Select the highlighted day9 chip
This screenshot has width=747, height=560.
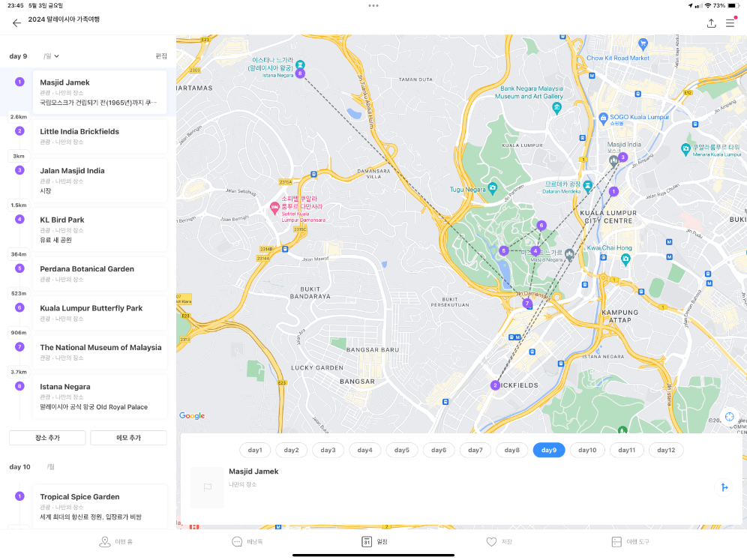(549, 450)
